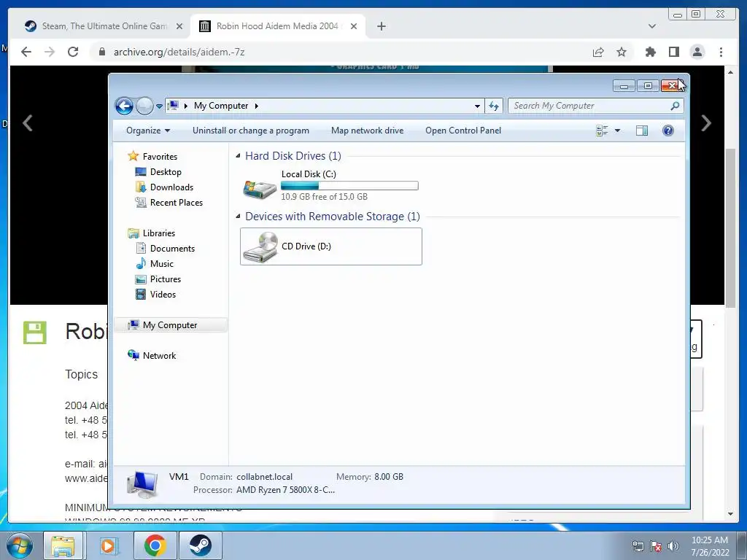Click Chrome's tab search chevron
747x560 pixels.
(x=651, y=26)
